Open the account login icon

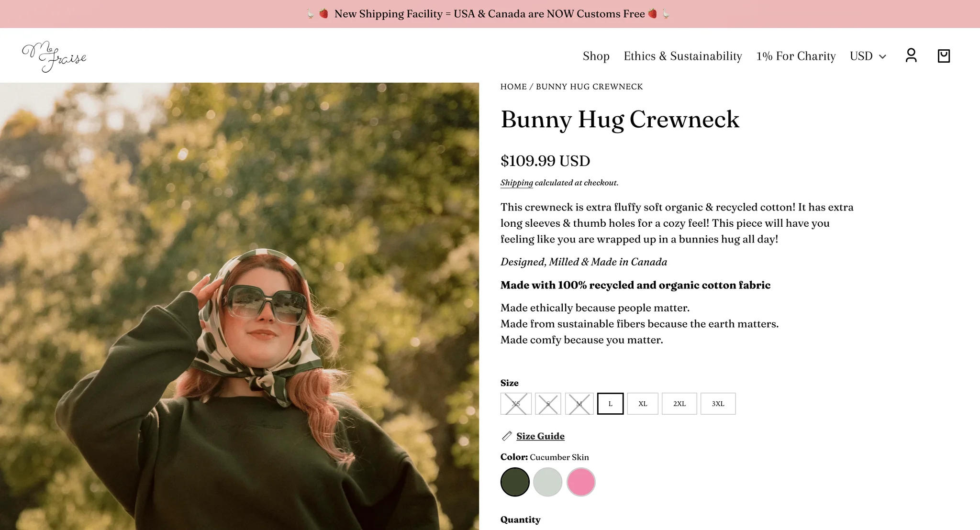coord(911,55)
